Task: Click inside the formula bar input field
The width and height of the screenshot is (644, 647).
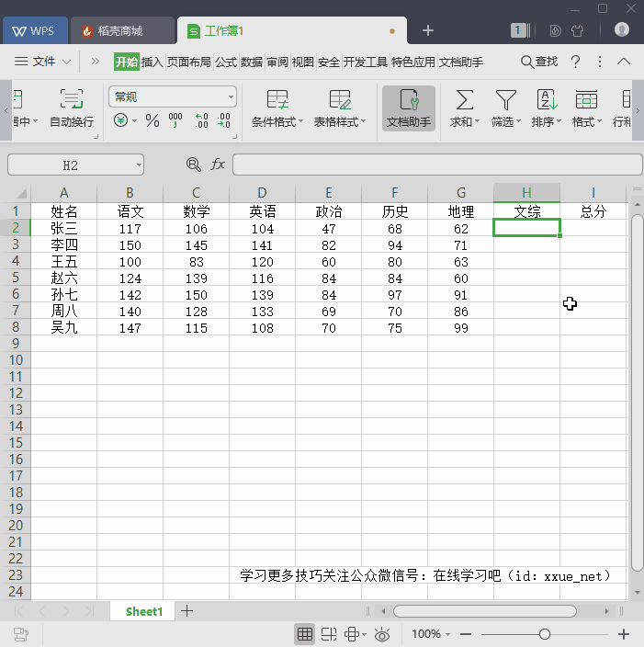Action: tap(436, 165)
